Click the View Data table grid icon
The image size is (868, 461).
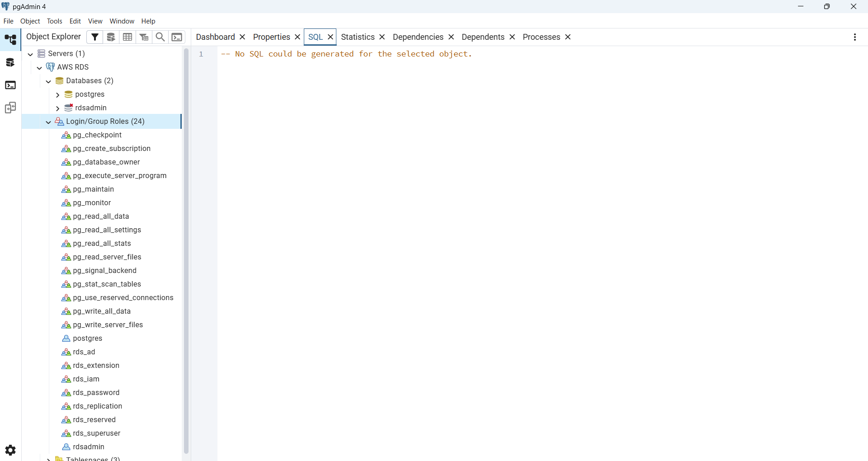click(x=127, y=37)
